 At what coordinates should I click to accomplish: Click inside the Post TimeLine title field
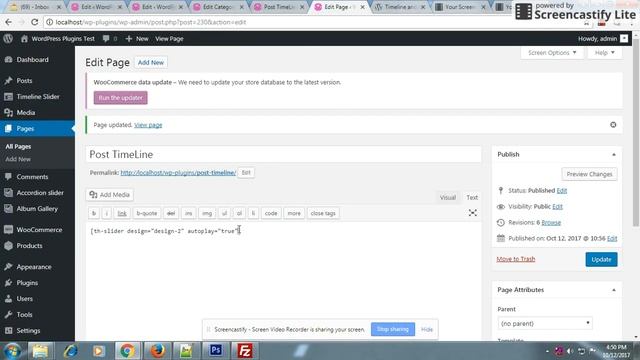(284, 154)
